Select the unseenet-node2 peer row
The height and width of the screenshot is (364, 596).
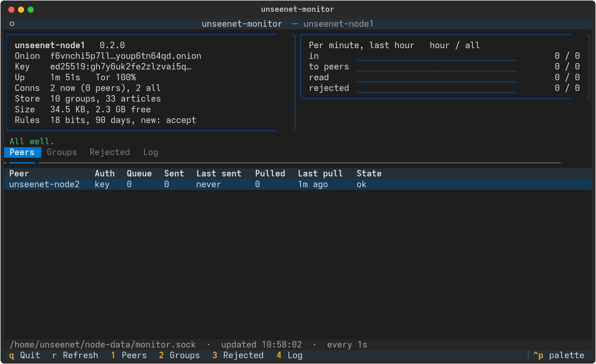pyautogui.click(x=298, y=184)
